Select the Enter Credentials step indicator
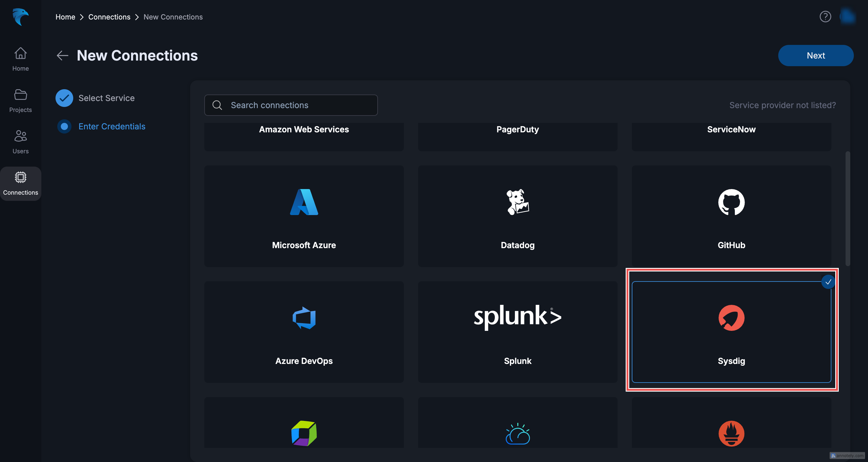 [64, 126]
